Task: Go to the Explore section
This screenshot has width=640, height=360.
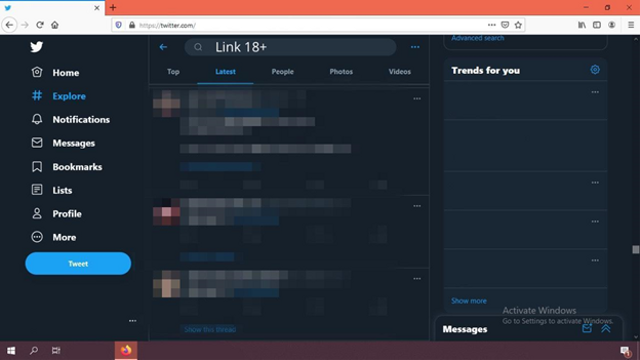Action: 59,96
